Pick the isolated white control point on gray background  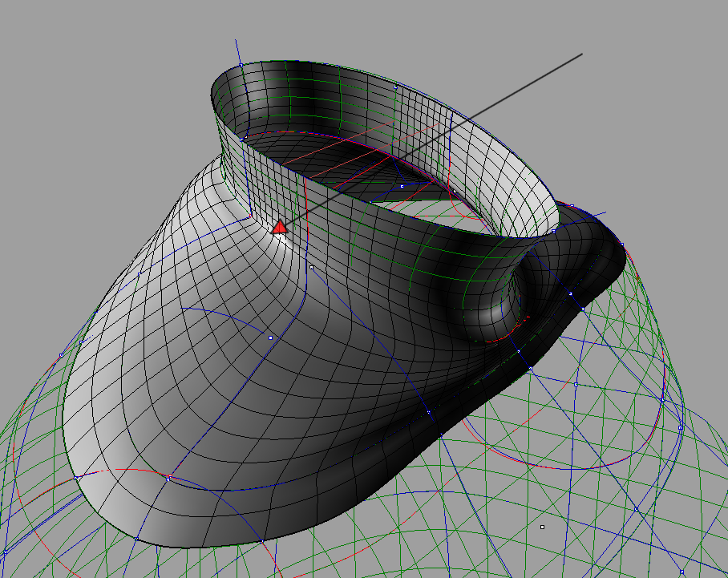(542, 527)
